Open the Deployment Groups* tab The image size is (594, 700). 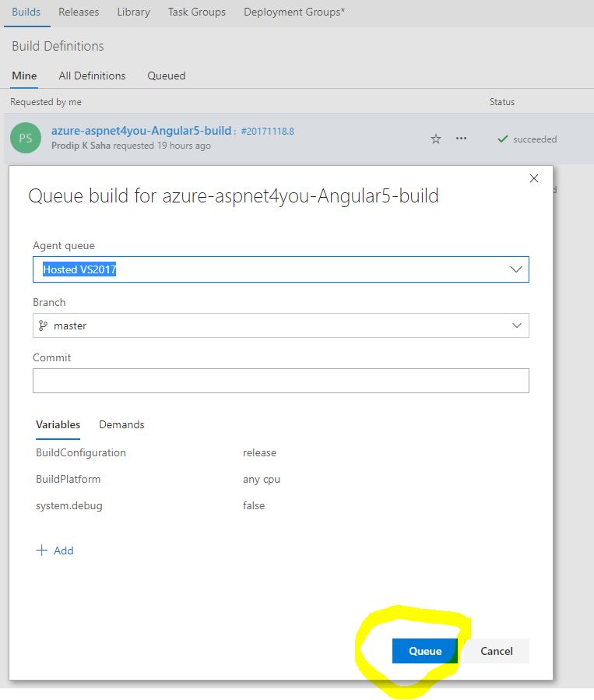pos(294,12)
